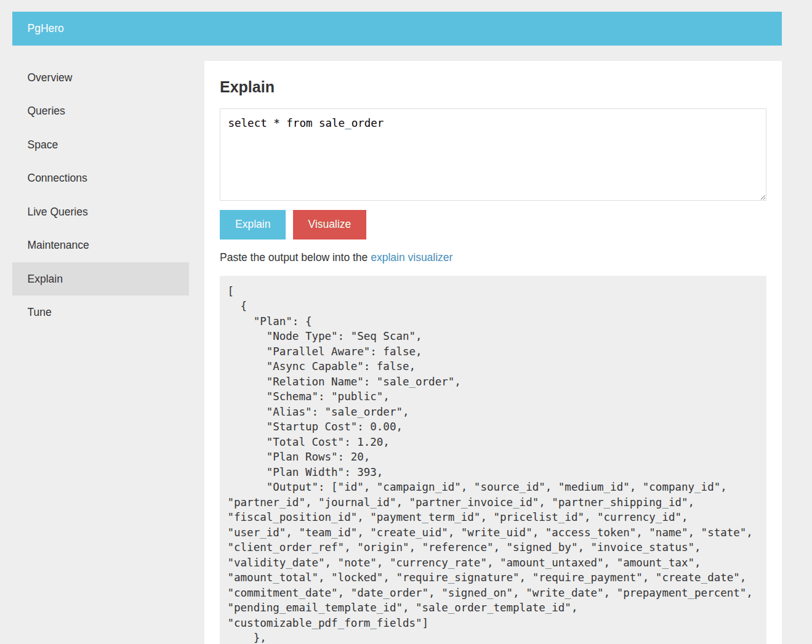The height and width of the screenshot is (644, 812).
Task: Open the Tune section
Action: (39, 312)
